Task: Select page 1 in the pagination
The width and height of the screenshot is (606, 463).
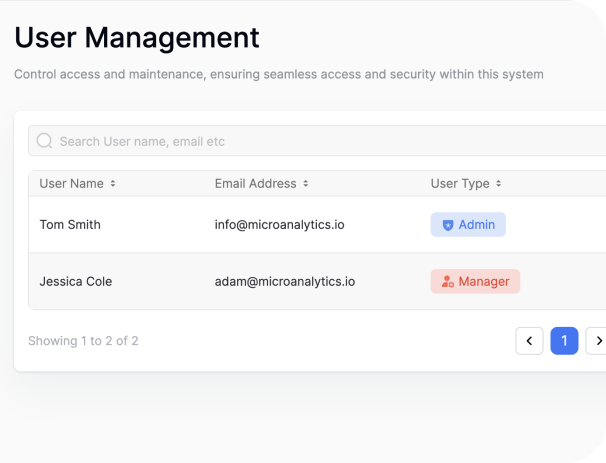Action: 564,341
